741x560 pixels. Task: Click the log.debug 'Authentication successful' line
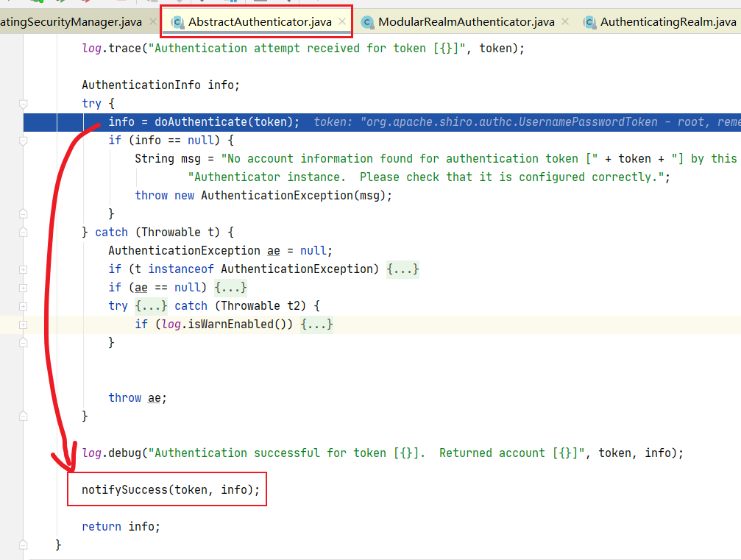point(383,453)
